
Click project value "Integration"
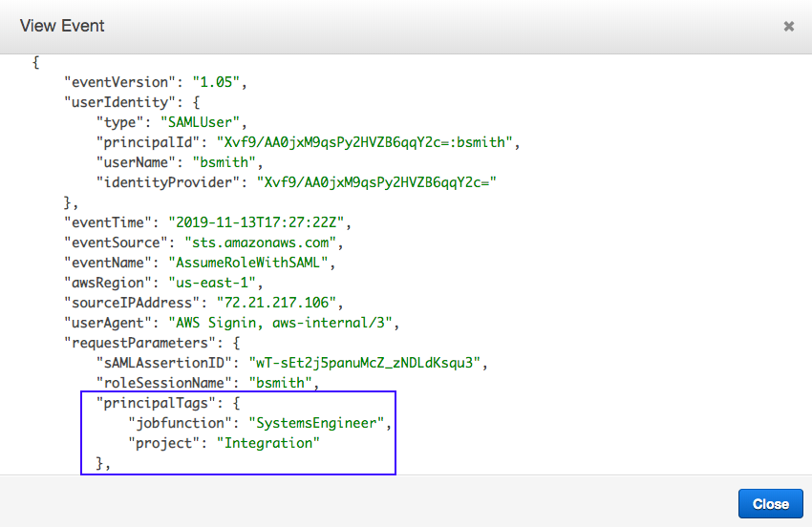pos(268,443)
